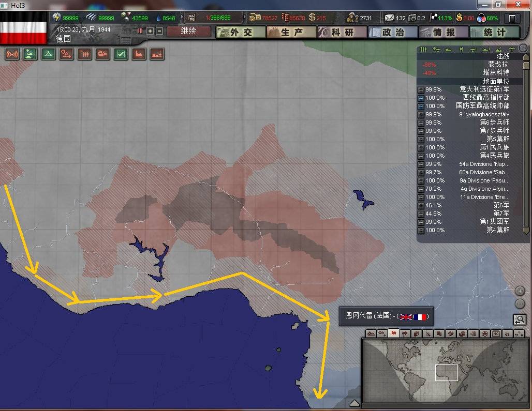Click the 继续 (Continue) button
Image resolution: width=532 pixels, height=411 pixels.
189,31
